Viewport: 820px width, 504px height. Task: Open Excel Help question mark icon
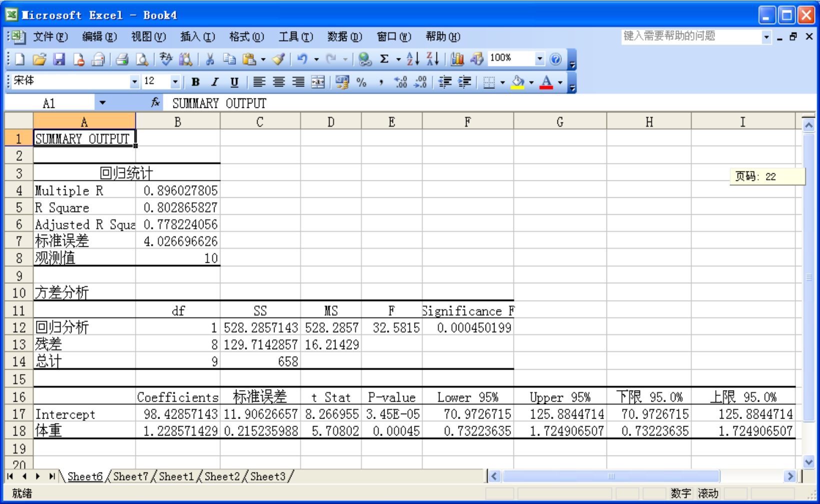(x=555, y=59)
